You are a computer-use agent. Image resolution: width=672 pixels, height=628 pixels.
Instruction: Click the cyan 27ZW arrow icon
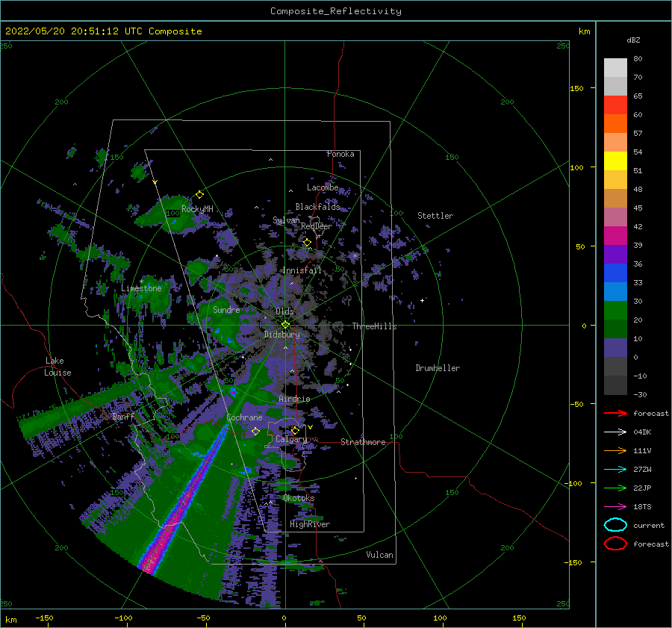click(615, 470)
